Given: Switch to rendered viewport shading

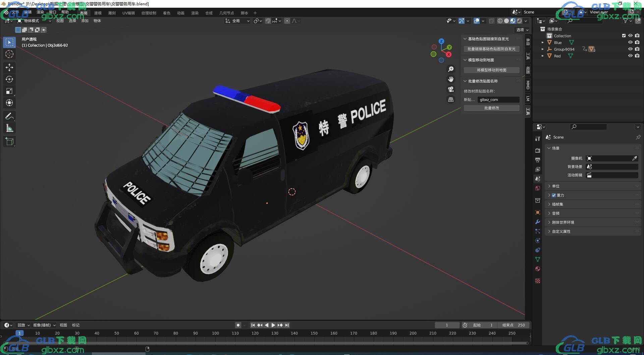Looking at the screenshot, I should tap(519, 21).
